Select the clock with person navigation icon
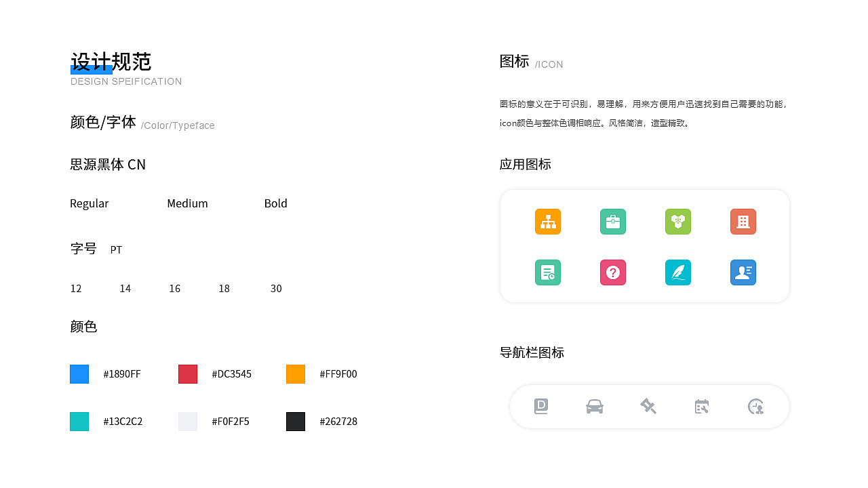Screen dimensions: 868x488 tap(755, 407)
